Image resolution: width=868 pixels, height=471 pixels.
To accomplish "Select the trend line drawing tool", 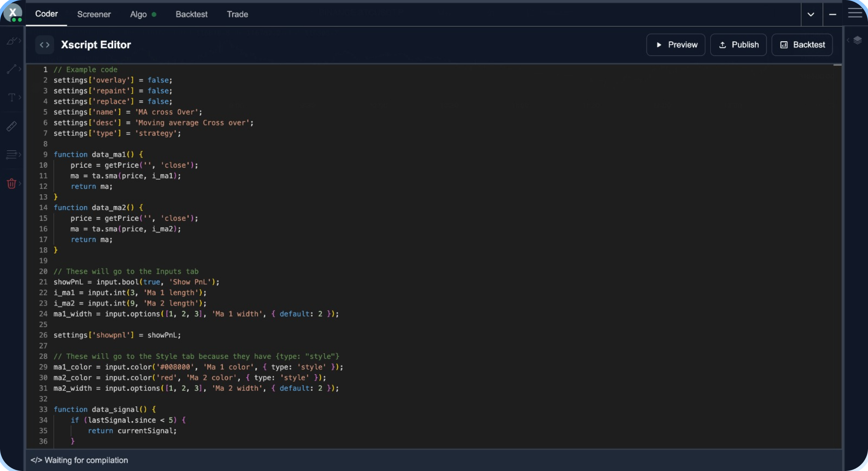I will 11,69.
